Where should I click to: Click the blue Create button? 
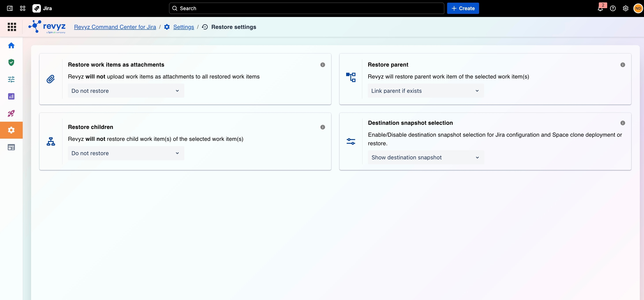coord(463,8)
